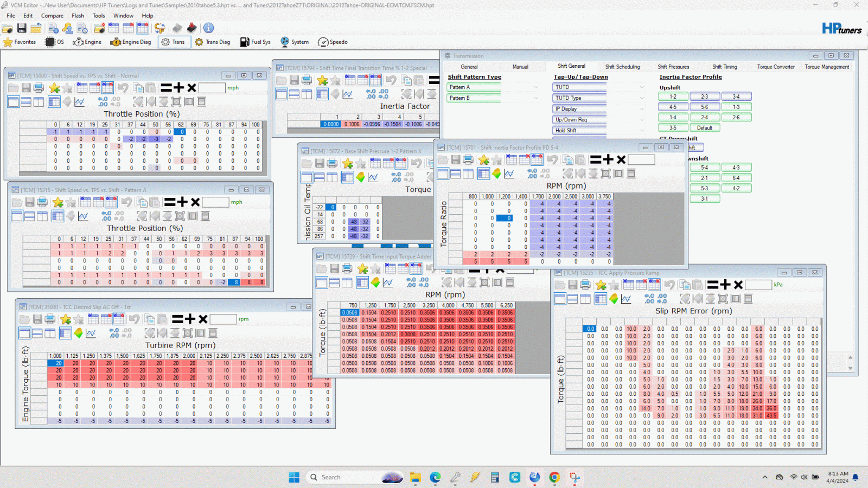Click the 1-2 upshift inertia profile button
The width and height of the screenshot is (868, 488).
(673, 97)
